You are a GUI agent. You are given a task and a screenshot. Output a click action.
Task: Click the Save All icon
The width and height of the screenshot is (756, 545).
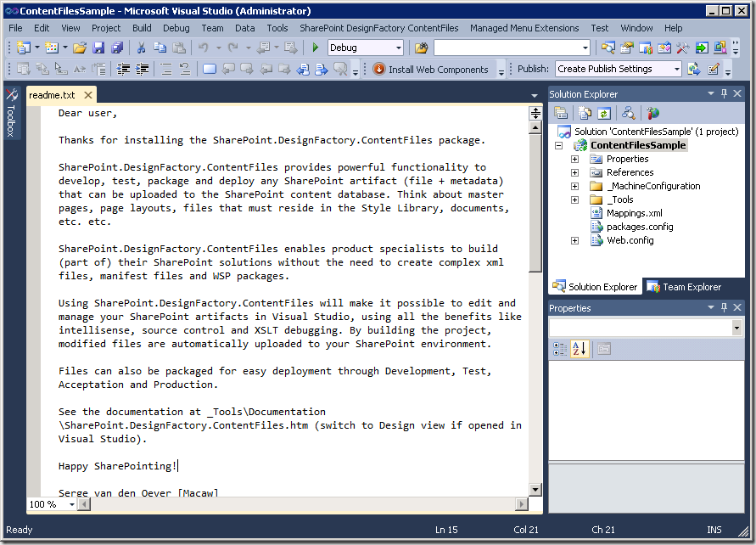[x=117, y=48]
